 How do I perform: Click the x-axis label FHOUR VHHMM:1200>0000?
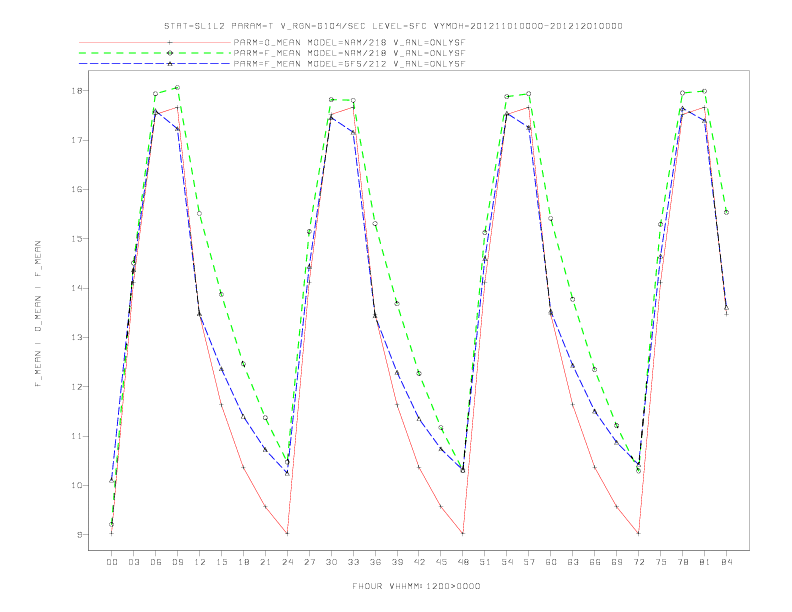pos(416,586)
